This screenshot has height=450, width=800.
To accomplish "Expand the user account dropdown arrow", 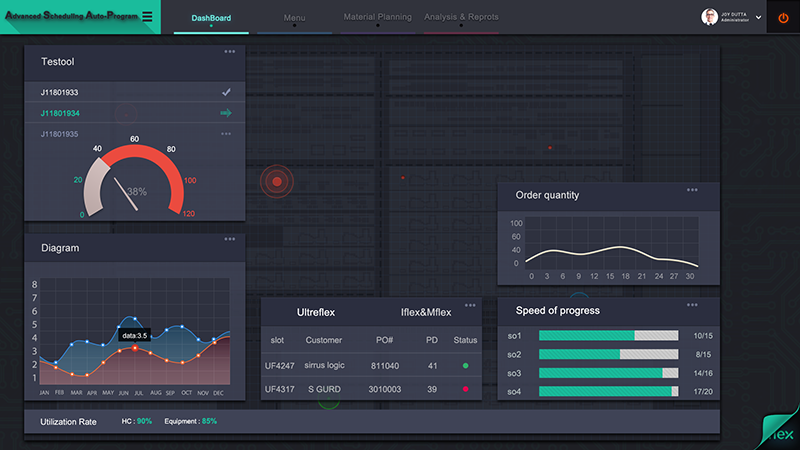I will [758, 18].
